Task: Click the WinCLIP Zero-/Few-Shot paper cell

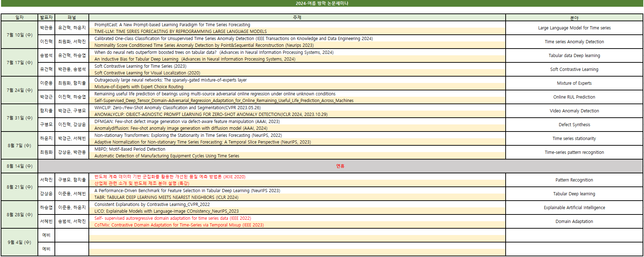Action: pos(177,108)
